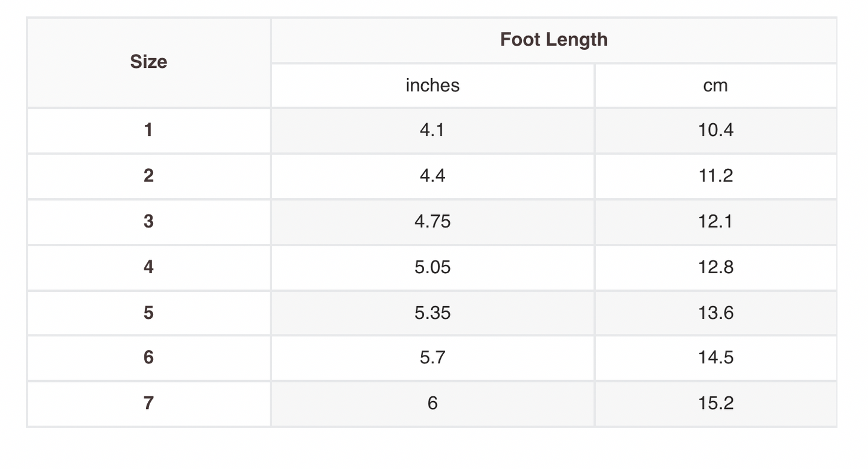The height and width of the screenshot is (469, 868).
Task: Click the 5.35 inches cell
Action: coord(432,312)
